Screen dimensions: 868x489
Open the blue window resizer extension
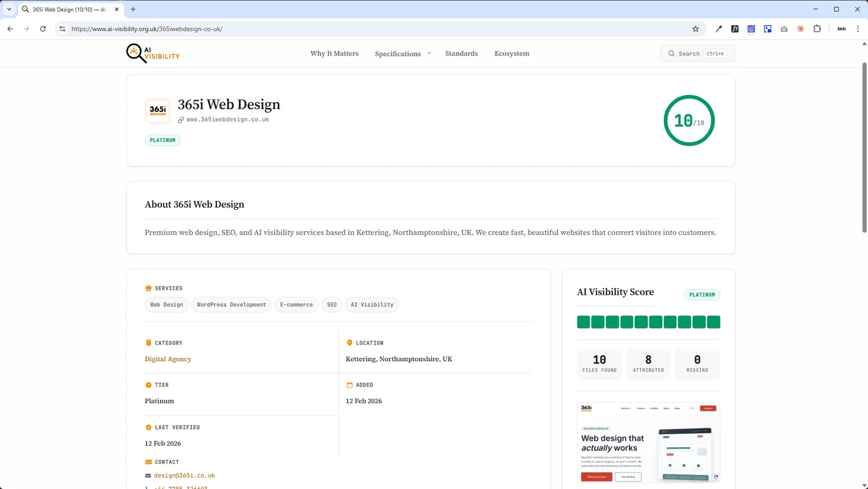tap(768, 29)
